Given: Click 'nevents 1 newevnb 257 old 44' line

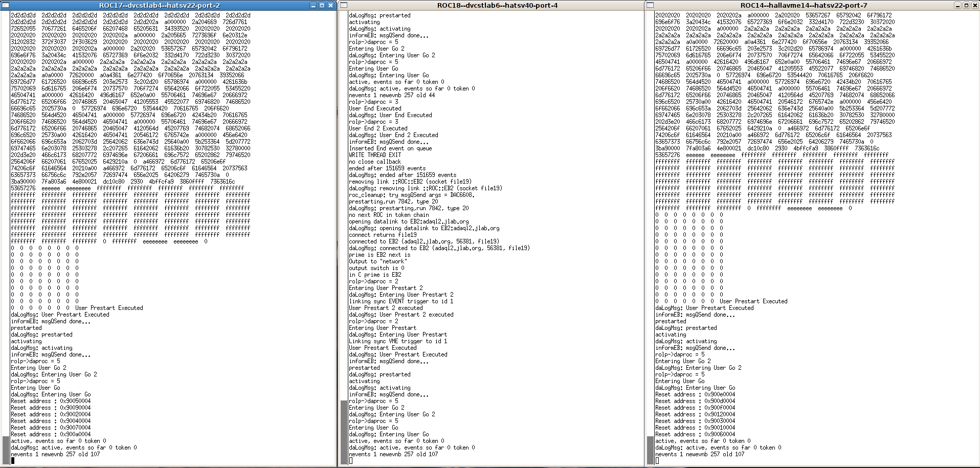Looking at the screenshot, I should (x=392, y=95).
